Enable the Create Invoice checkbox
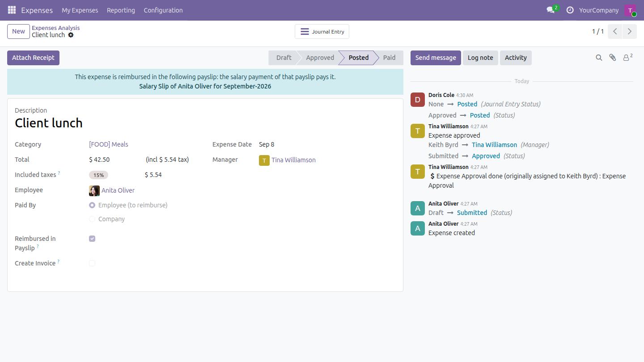The width and height of the screenshot is (644, 362). [92, 263]
